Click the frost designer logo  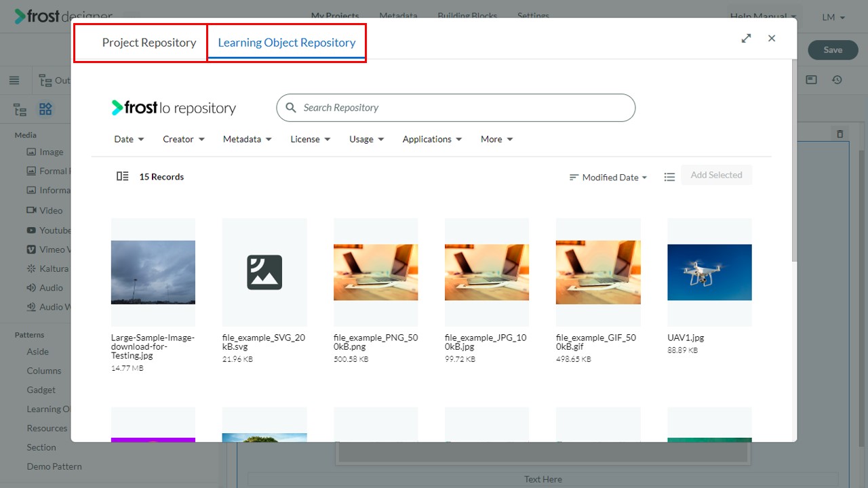pos(64,16)
